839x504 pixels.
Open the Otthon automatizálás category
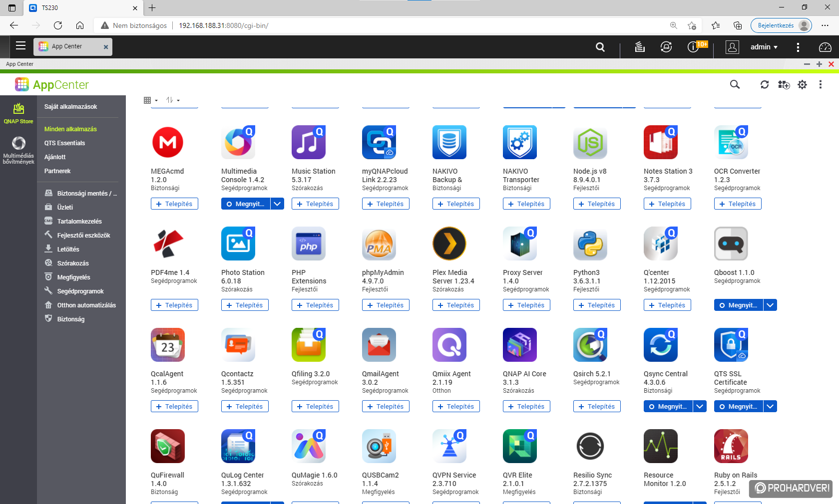pyautogui.click(x=86, y=305)
